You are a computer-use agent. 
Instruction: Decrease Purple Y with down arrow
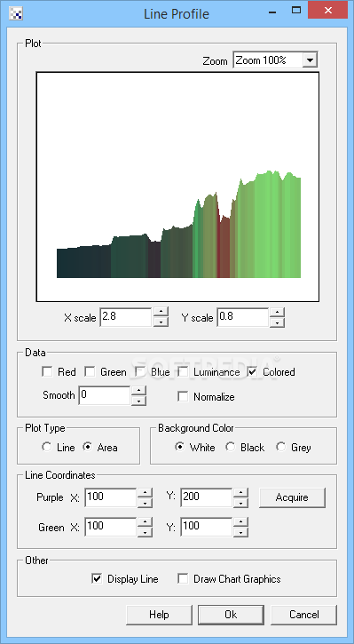pos(240,502)
